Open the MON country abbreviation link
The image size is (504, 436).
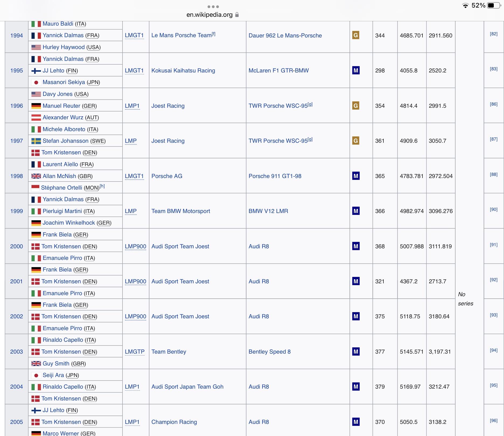click(92, 188)
